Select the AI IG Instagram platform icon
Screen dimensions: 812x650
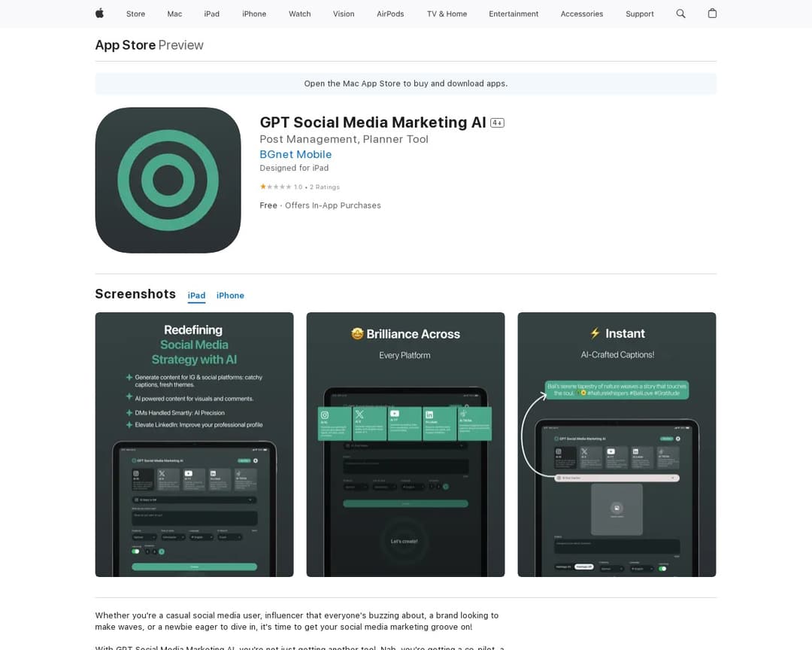(x=135, y=474)
